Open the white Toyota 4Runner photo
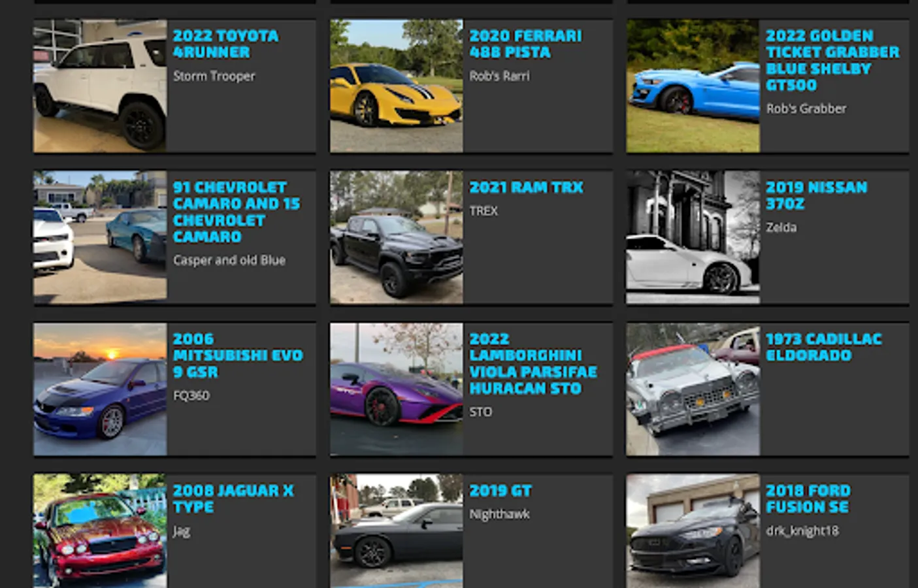This screenshot has width=918, height=588. [100, 86]
